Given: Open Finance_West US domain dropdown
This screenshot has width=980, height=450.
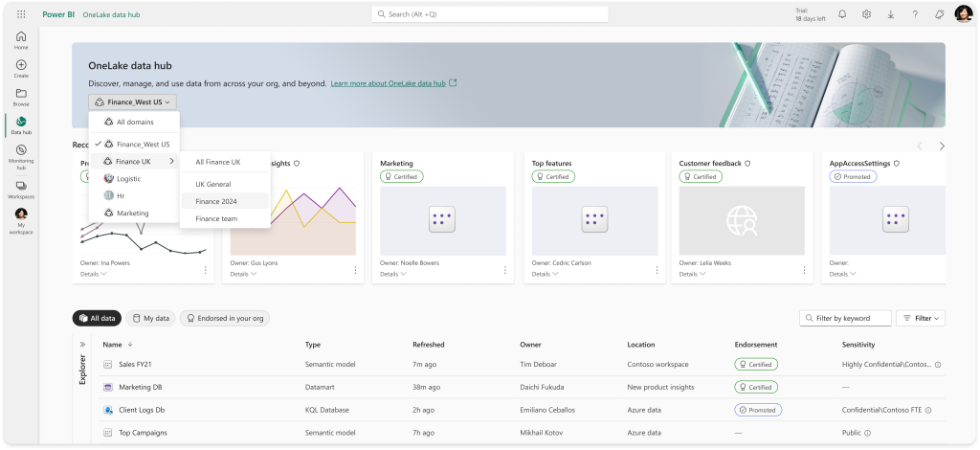Looking at the screenshot, I should [x=132, y=101].
